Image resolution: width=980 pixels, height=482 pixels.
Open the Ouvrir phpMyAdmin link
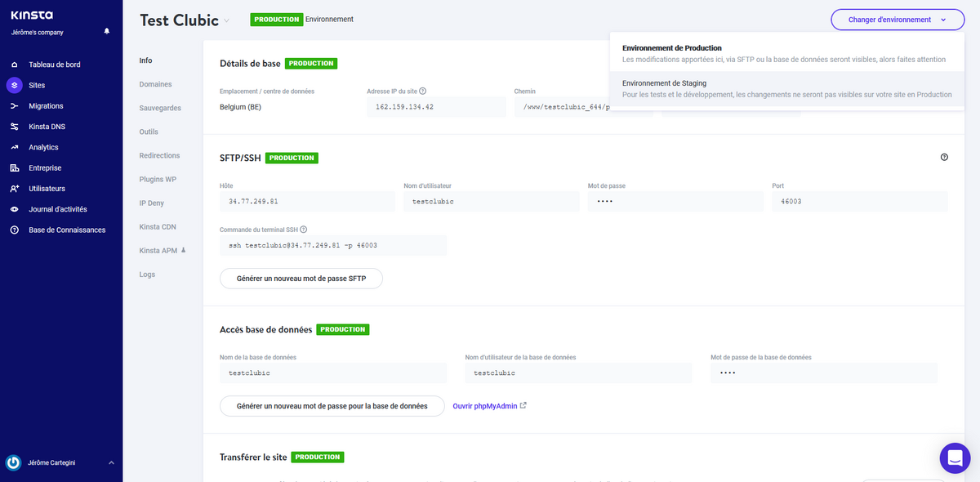(x=484, y=405)
